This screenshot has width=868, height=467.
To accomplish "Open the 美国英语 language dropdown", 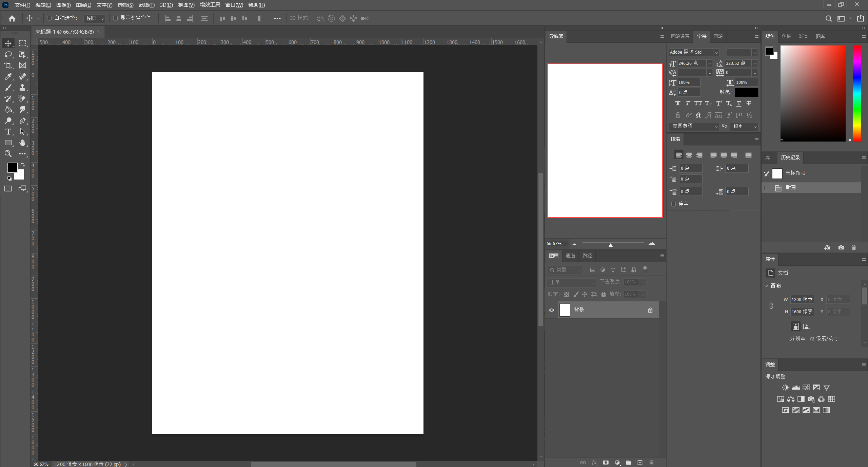I will 694,126.
